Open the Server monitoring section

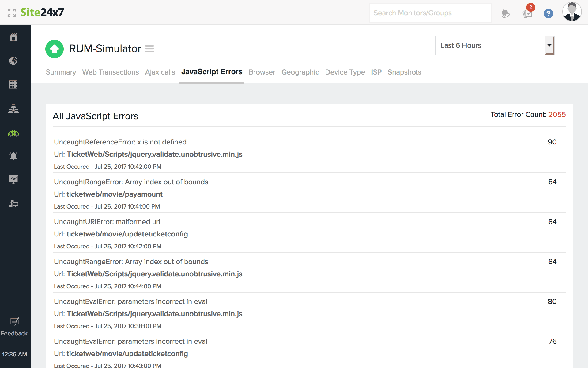click(x=13, y=85)
